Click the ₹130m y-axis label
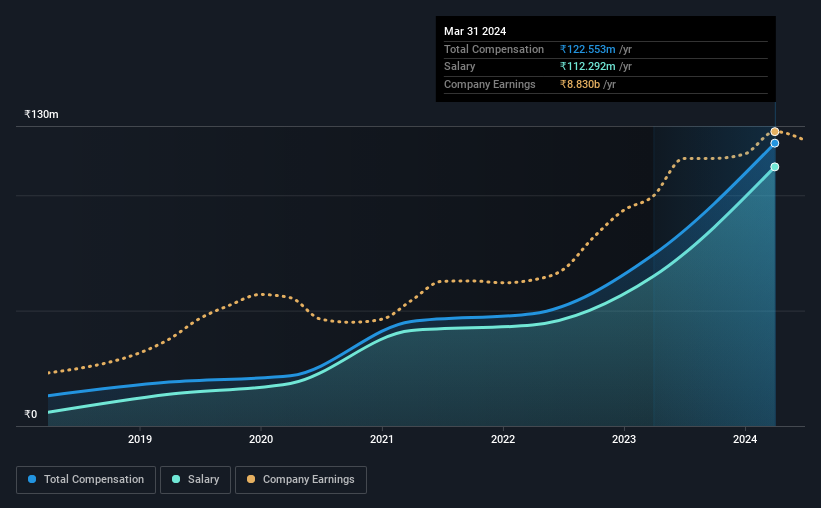The width and height of the screenshot is (821, 508). [x=41, y=115]
